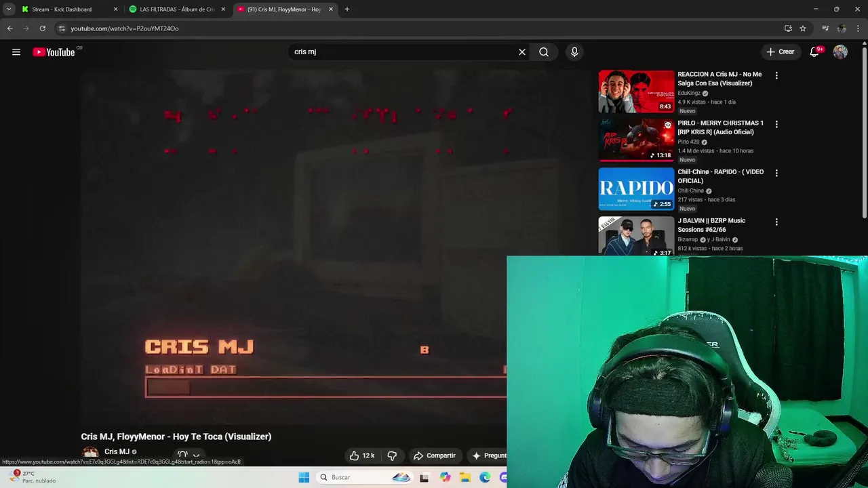This screenshot has width=868, height=488.
Task: Open the YouTube hamburger guide menu
Action: pyautogui.click(x=16, y=52)
